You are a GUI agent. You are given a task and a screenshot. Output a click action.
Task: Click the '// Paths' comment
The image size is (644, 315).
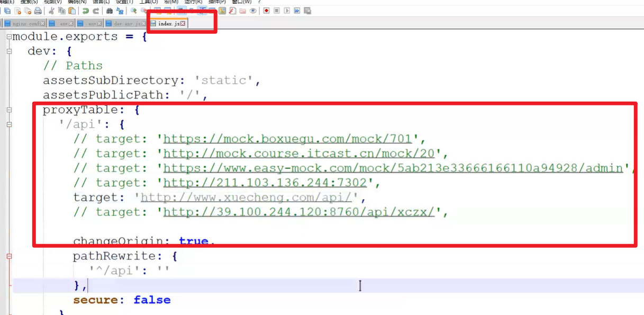[x=73, y=66]
